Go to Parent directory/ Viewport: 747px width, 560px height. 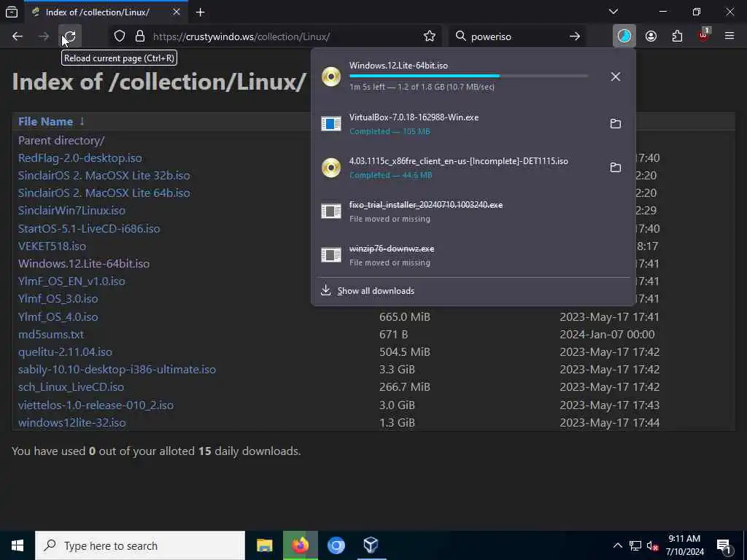point(61,141)
